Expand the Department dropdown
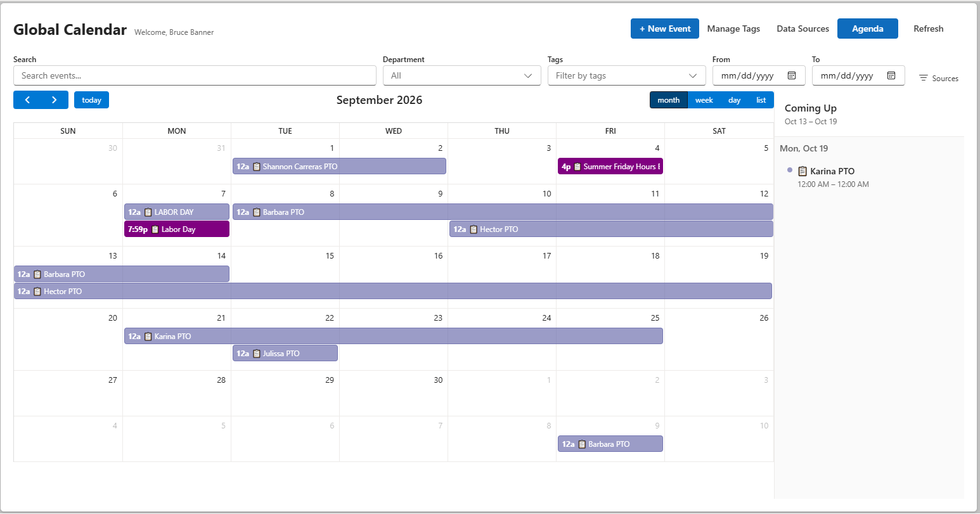 pyautogui.click(x=461, y=75)
